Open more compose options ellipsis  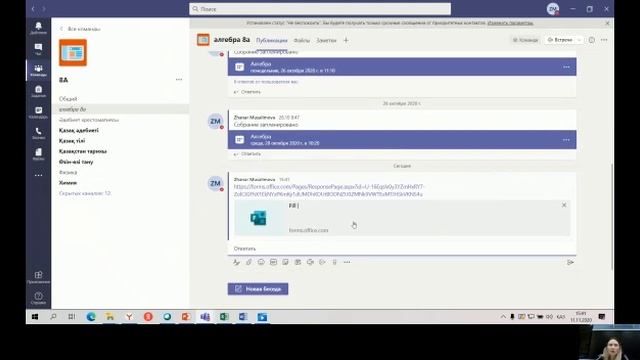(347, 262)
